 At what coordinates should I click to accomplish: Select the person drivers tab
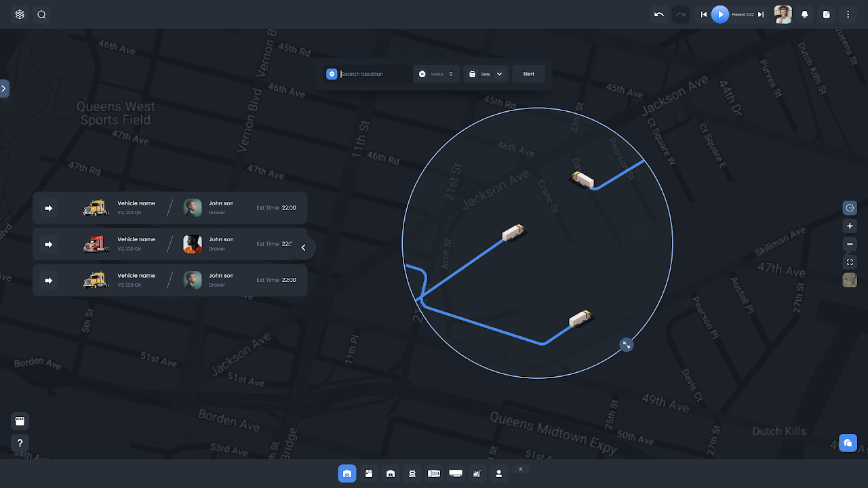click(x=498, y=473)
